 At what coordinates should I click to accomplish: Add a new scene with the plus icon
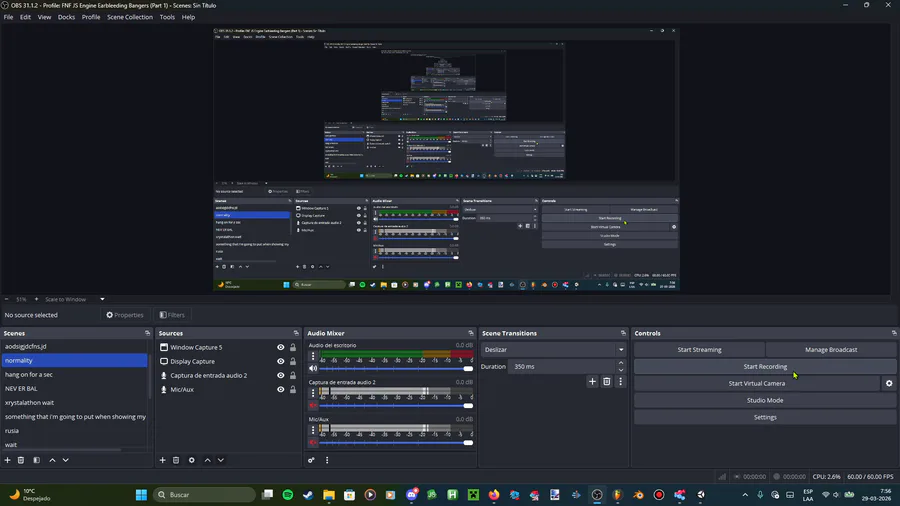(x=7, y=460)
